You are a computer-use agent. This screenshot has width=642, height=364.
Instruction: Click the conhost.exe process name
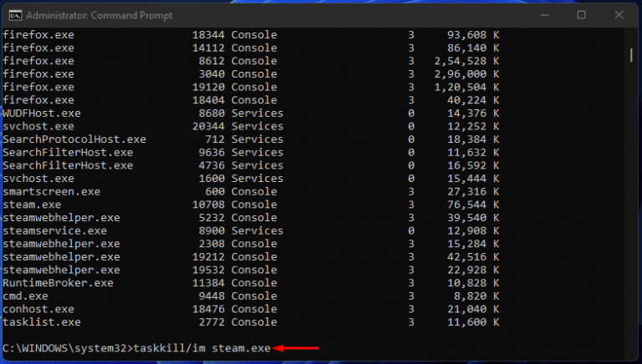(x=38, y=309)
